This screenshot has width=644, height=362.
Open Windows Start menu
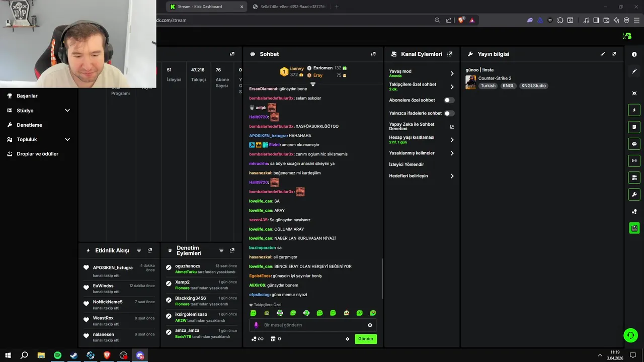pos(8,355)
